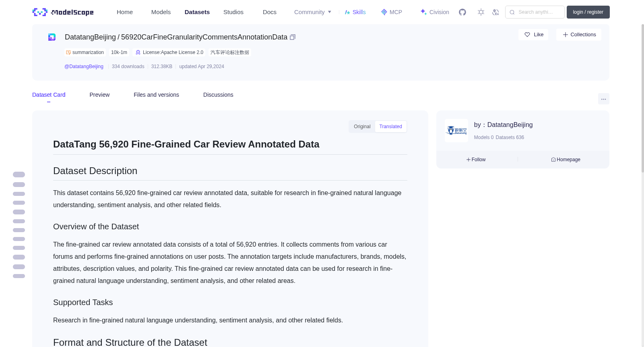Like this dataset

click(533, 35)
